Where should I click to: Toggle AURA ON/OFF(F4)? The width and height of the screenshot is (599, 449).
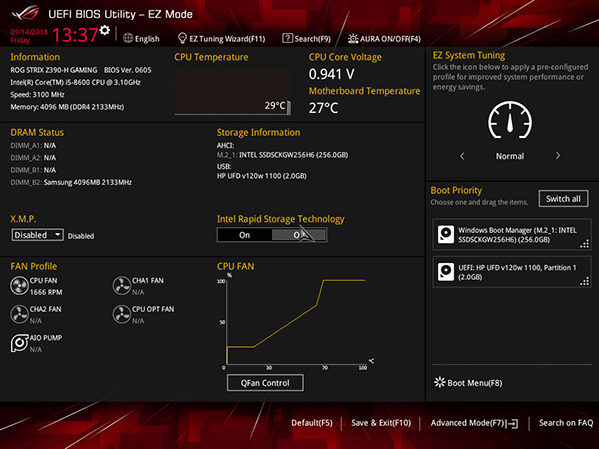[384, 39]
